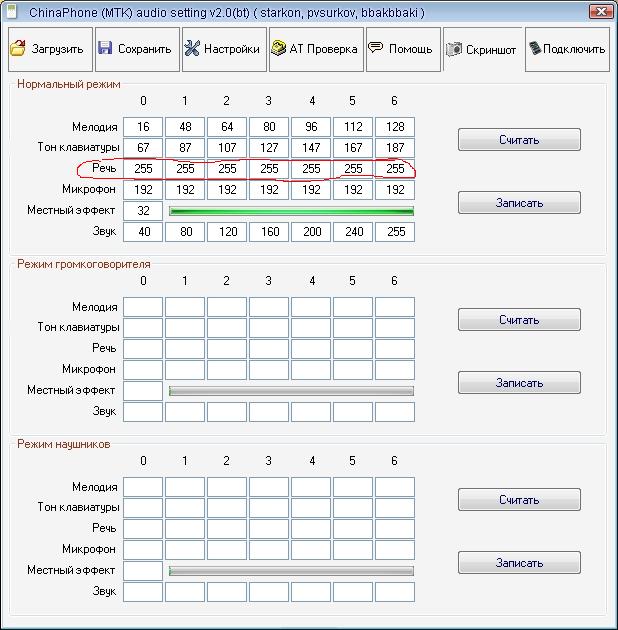Screen dimensions: 618x630
Task: Click Местный эффект value field showing 32
Action: click(143, 211)
